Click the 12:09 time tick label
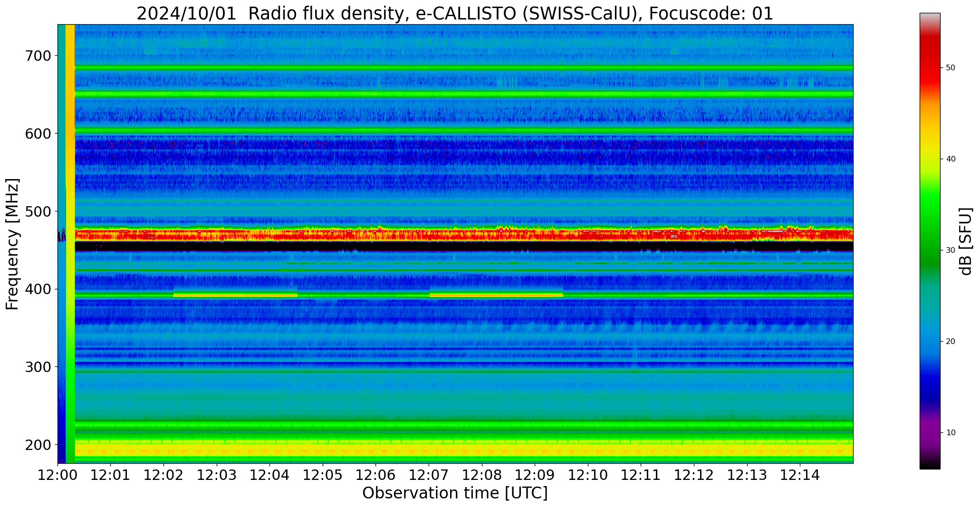The height and width of the screenshot is (507, 980). [535, 475]
